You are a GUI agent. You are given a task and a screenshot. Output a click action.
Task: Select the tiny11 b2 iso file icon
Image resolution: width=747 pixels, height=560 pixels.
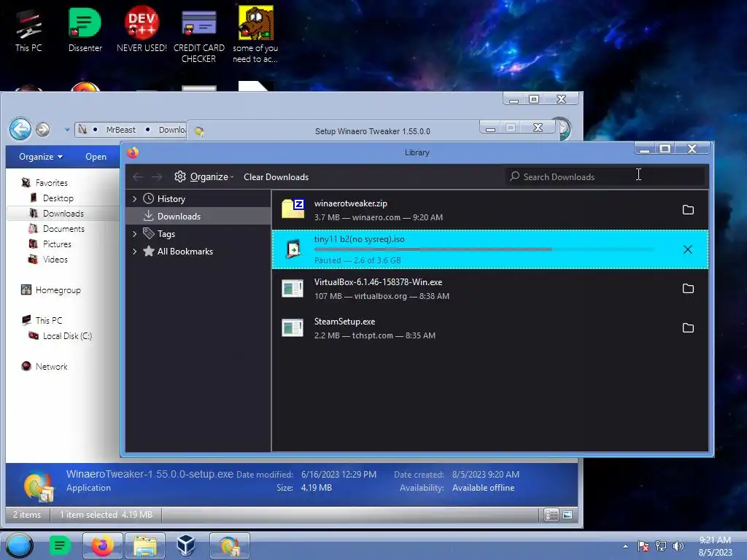click(x=293, y=249)
